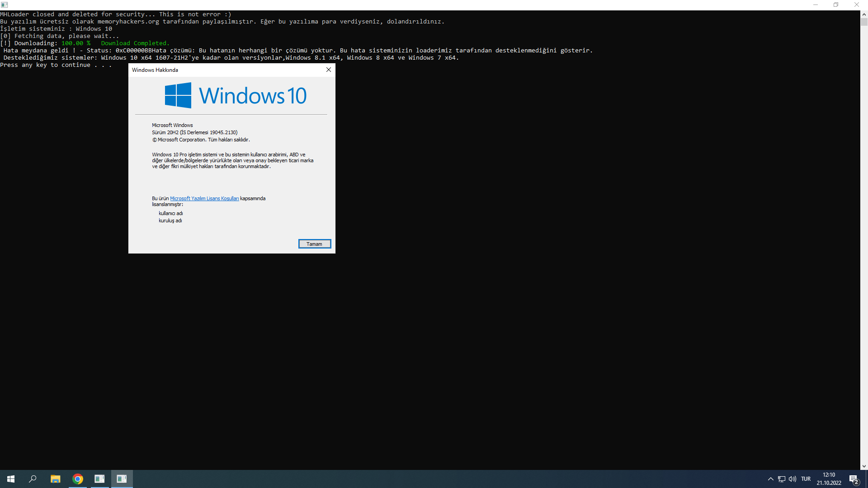The image size is (868, 488).
Task: Minimize the console window
Action: click(x=816, y=5)
